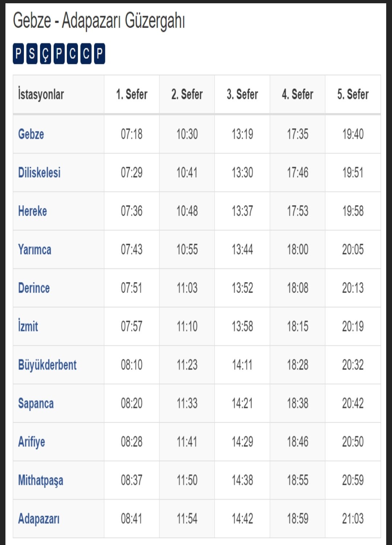Click the Ç day badge (Çarşamba)
The image size is (392, 545).
click(45, 54)
